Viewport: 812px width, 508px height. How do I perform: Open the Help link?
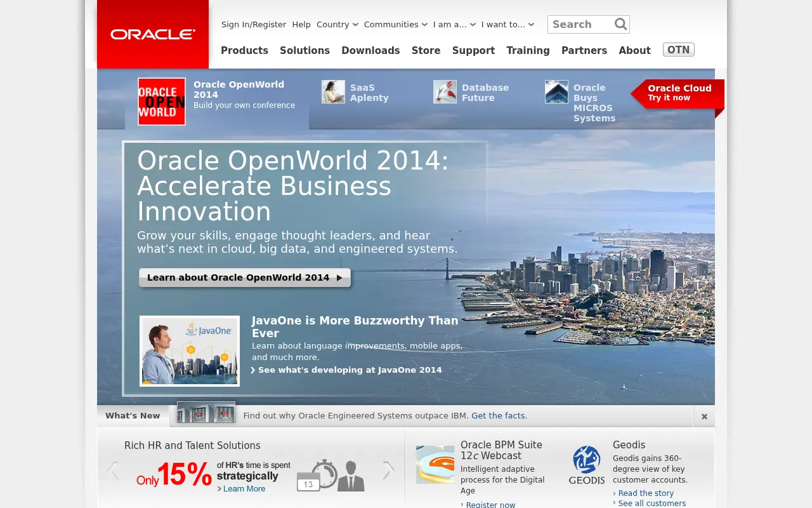point(301,24)
